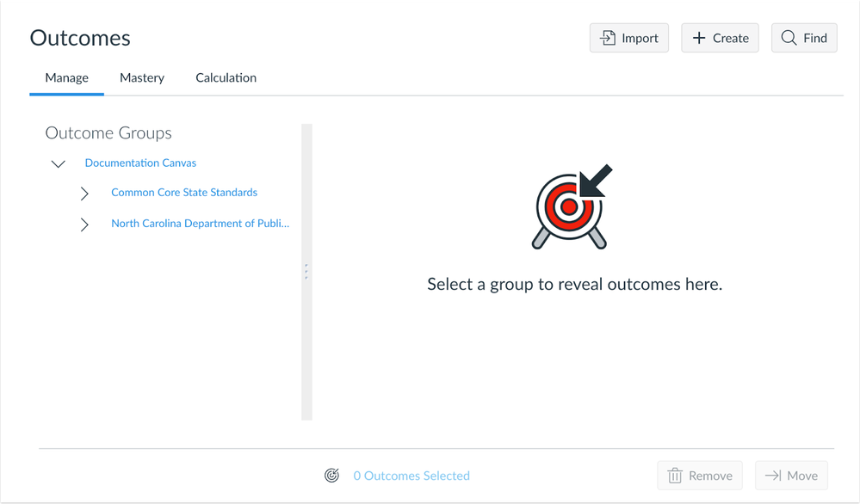Open Find outcomes search

pyautogui.click(x=804, y=38)
